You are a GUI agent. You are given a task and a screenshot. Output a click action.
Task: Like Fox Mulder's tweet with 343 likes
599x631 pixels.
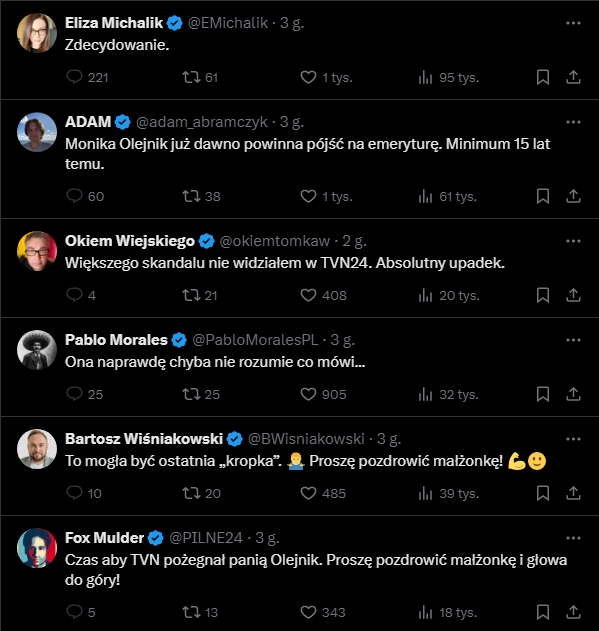point(323,612)
